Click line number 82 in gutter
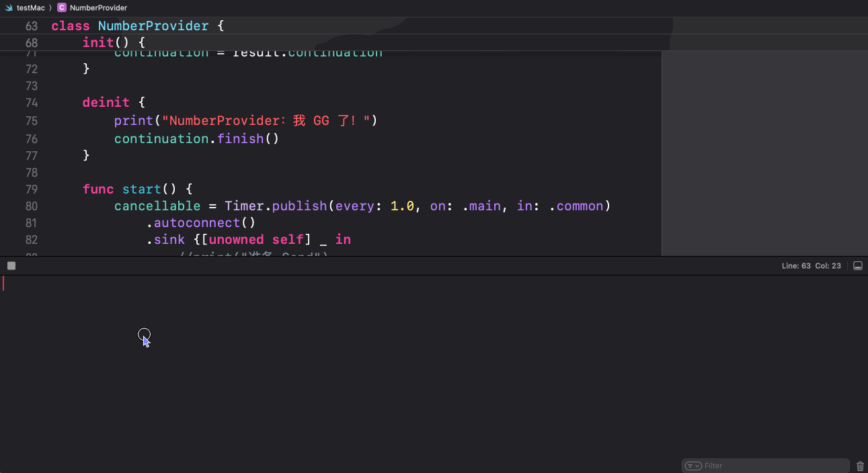Screen dimensions: 868x473 [32, 240]
